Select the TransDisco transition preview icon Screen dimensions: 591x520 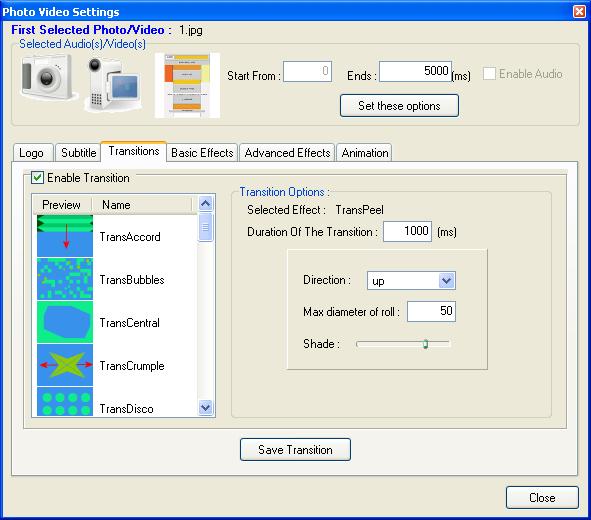[x=65, y=402]
